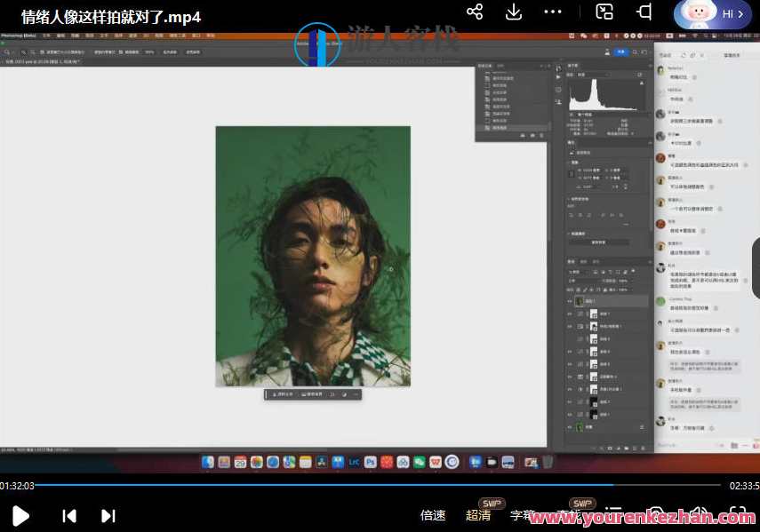Click the share icon in the top bar
Viewport: 760px width, 532px height.
pos(475,12)
